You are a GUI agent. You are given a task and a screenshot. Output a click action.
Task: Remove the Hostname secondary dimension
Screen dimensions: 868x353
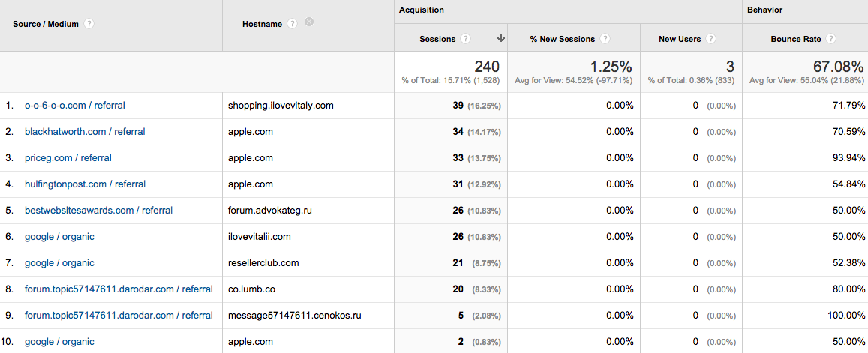coord(309,22)
